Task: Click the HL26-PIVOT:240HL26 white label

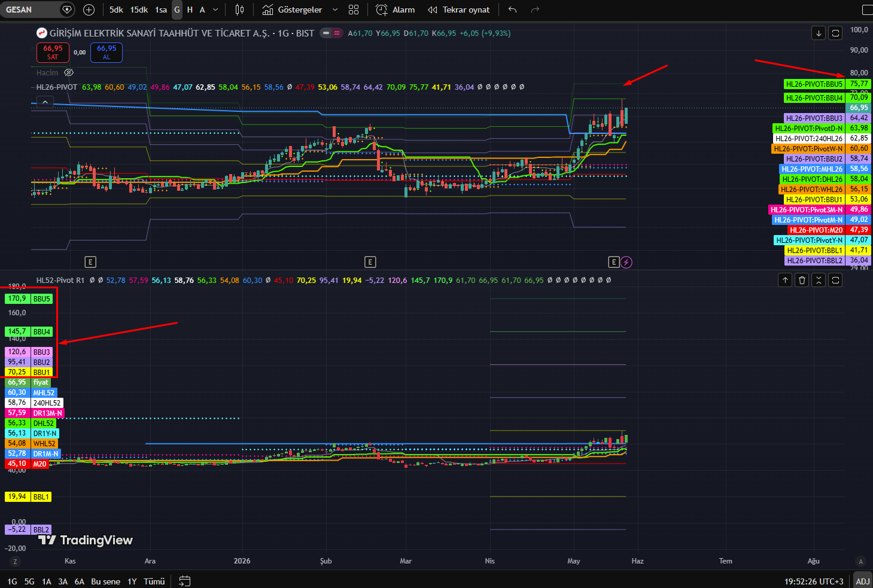Action: pyautogui.click(x=809, y=139)
